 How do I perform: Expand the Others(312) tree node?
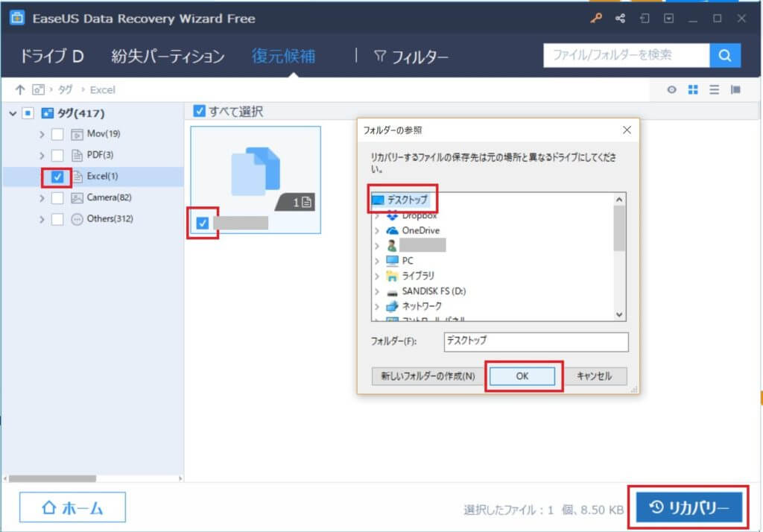[42, 220]
